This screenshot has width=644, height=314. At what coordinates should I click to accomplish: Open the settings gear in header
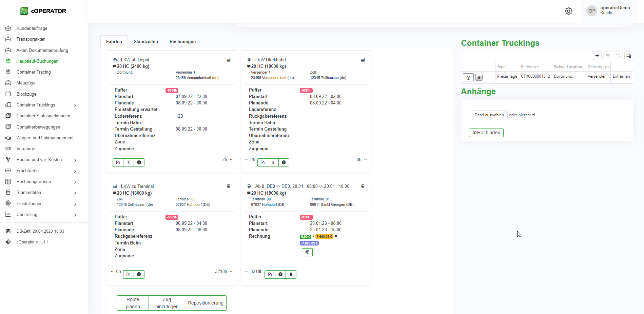[568, 11]
